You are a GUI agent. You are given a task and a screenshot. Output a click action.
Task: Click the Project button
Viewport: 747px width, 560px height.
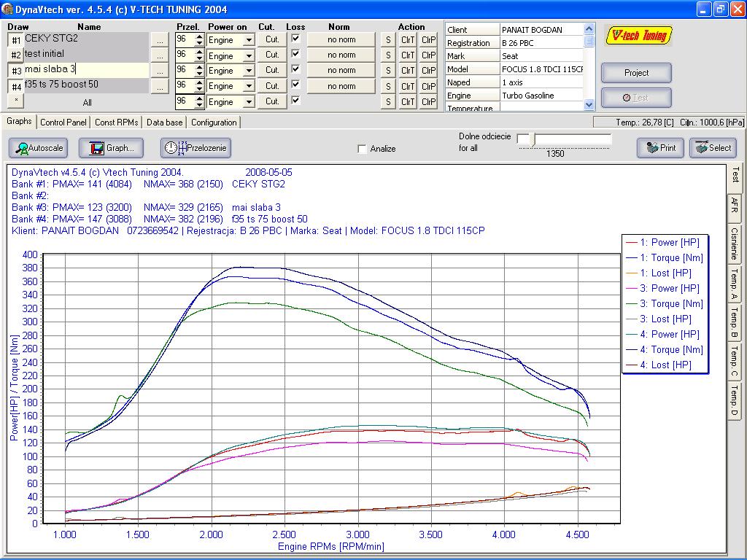pyautogui.click(x=636, y=73)
